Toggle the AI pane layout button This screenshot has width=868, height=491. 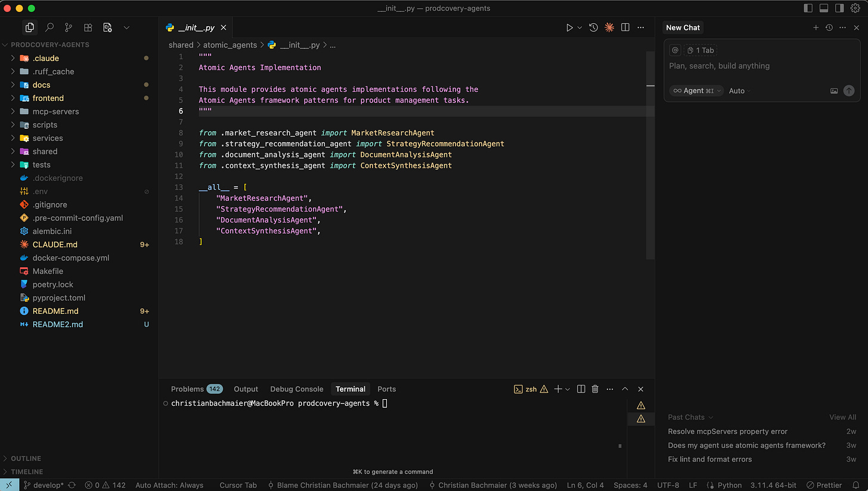(839, 8)
